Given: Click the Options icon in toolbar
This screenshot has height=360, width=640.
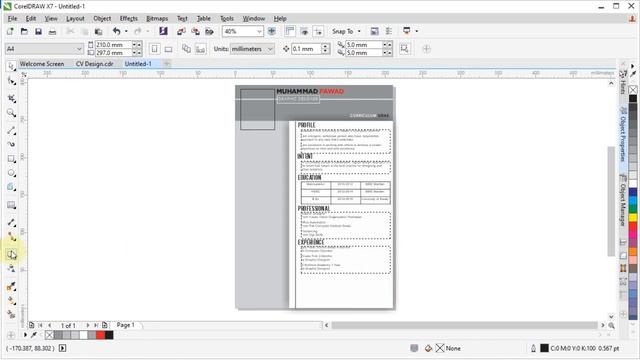Looking at the screenshot, I should 389,31.
